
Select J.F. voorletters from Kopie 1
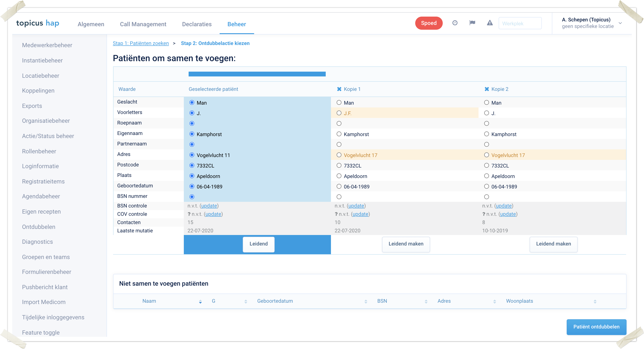tap(339, 113)
